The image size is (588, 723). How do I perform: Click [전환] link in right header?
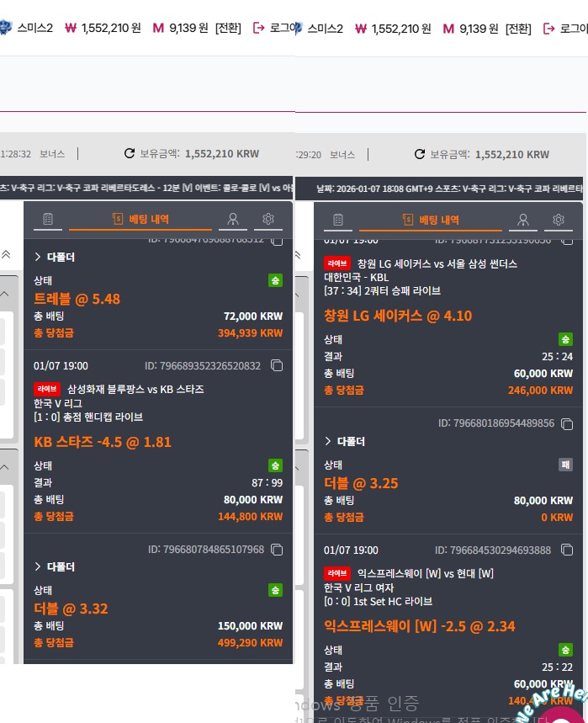(x=518, y=29)
